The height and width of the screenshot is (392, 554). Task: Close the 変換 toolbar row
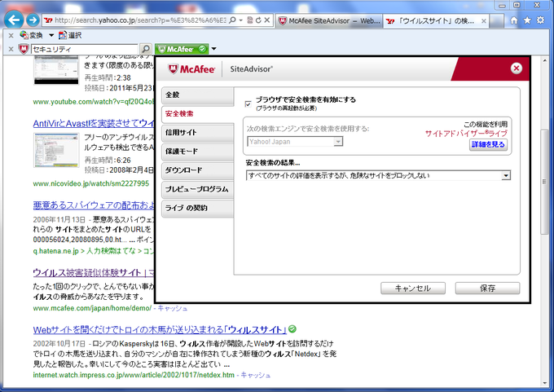[x=11, y=35]
